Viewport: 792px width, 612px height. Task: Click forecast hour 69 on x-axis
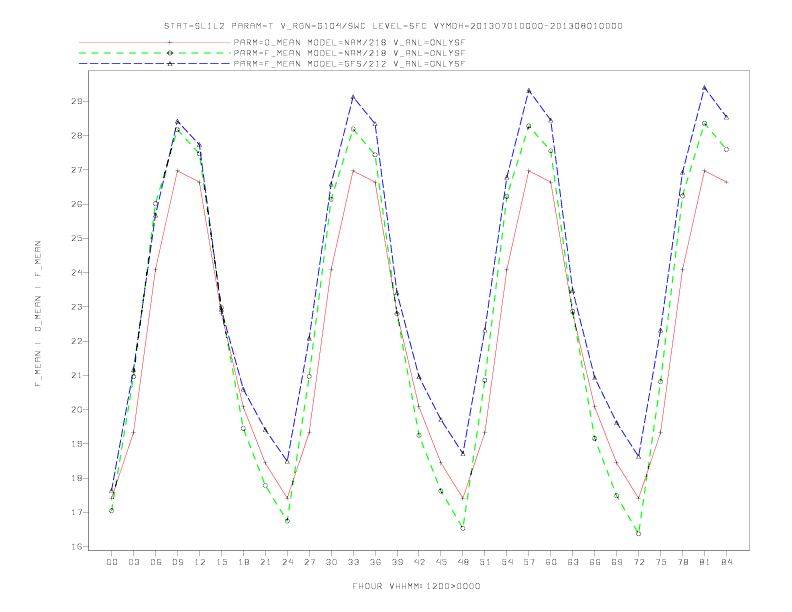click(x=617, y=562)
